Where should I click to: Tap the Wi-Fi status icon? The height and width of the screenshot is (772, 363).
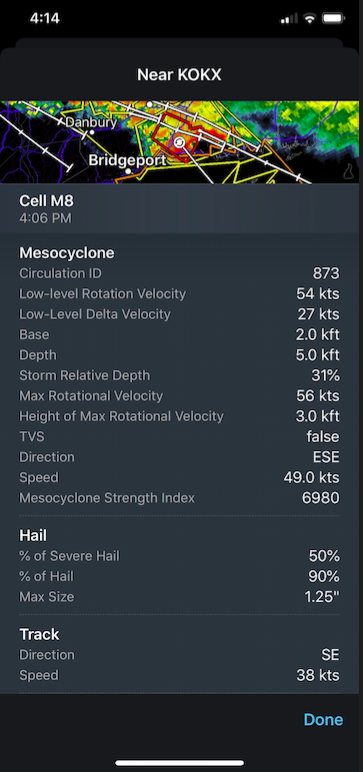click(309, 19)
